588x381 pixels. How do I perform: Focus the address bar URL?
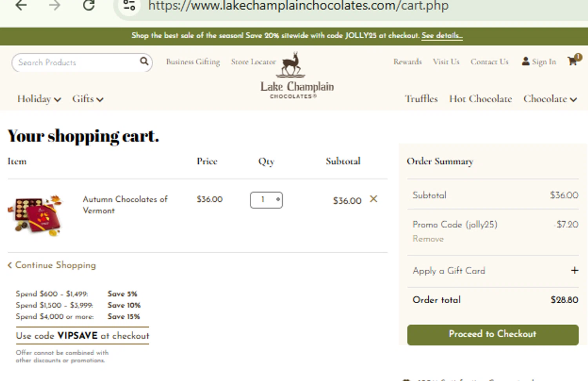[298, 5]
